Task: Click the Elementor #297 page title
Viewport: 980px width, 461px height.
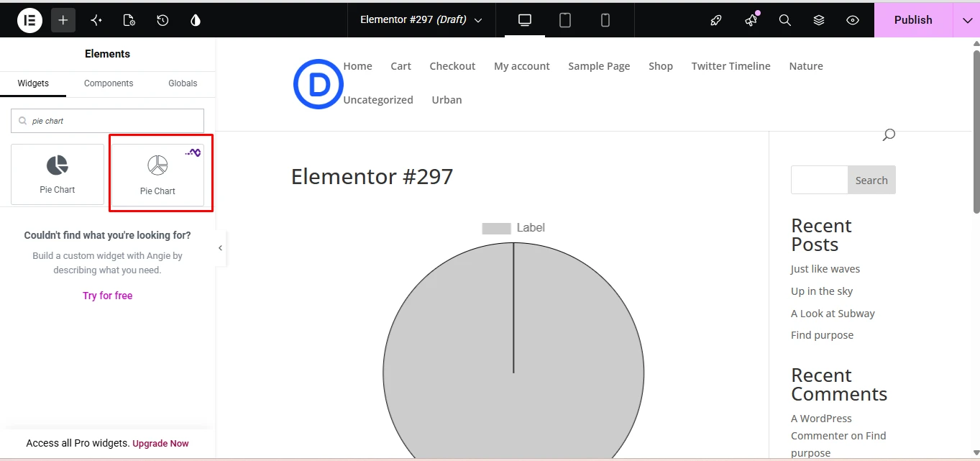Action: click(x=372, y=176)
